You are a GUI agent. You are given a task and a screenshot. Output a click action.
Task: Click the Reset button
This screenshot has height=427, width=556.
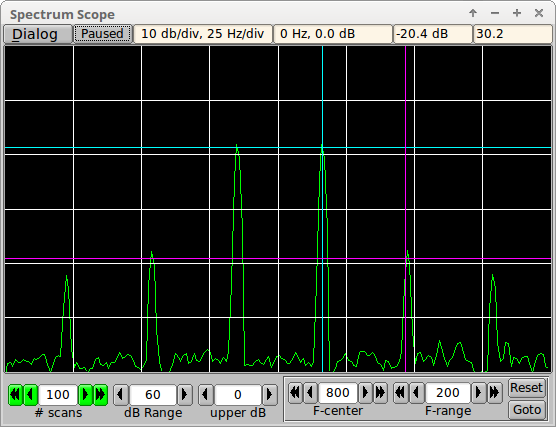[527, 388]
